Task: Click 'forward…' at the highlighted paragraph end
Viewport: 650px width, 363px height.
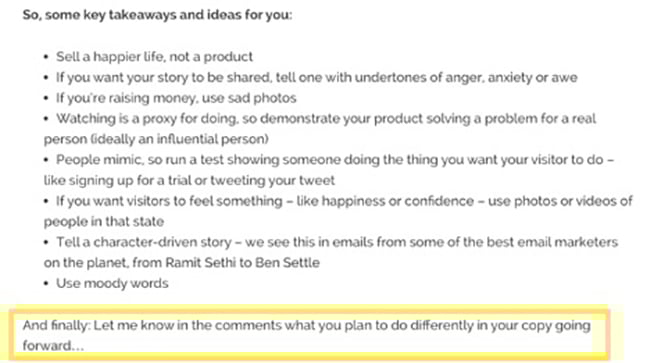Action: tap(53, 346)
